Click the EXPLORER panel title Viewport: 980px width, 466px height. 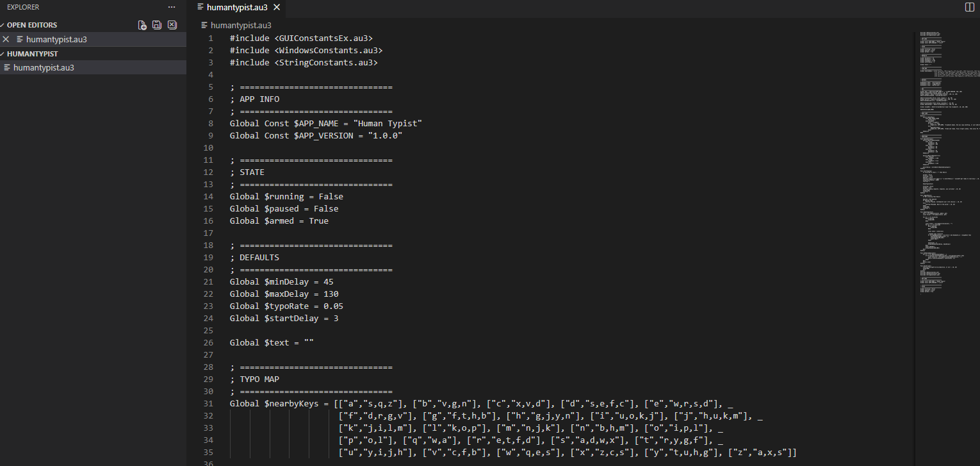coord(23,7)
